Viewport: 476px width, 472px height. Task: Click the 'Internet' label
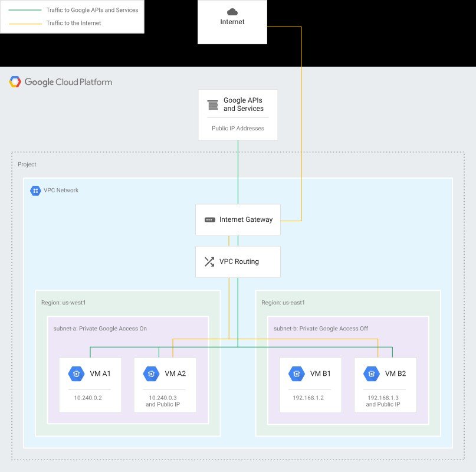click(x=232, y=22)
